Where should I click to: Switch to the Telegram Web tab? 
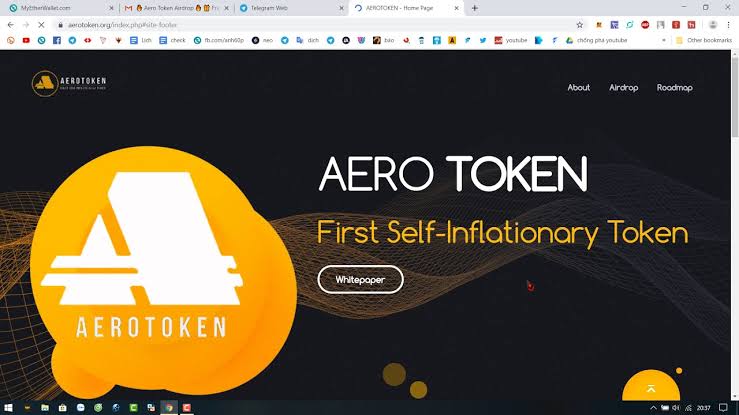pos(291,8)
